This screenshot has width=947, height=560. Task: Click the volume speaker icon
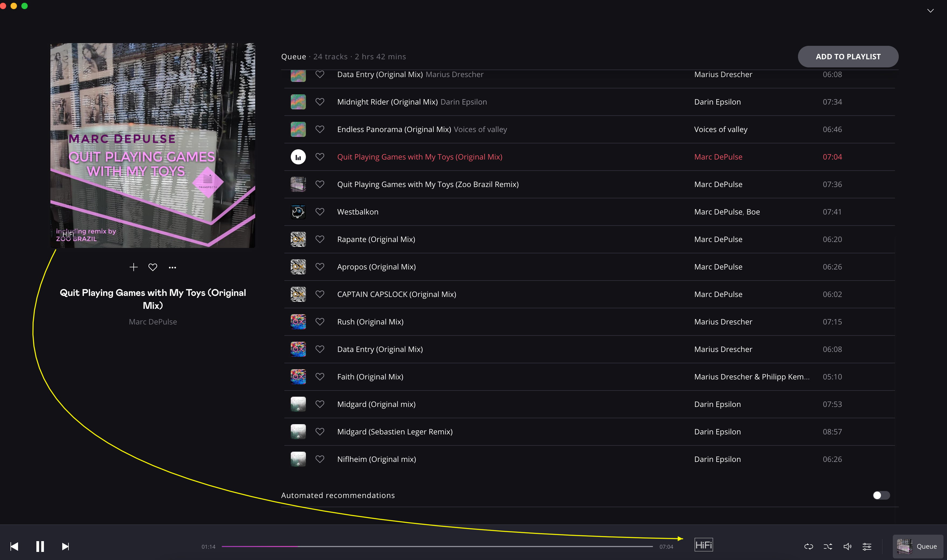(x=847, y=546)
